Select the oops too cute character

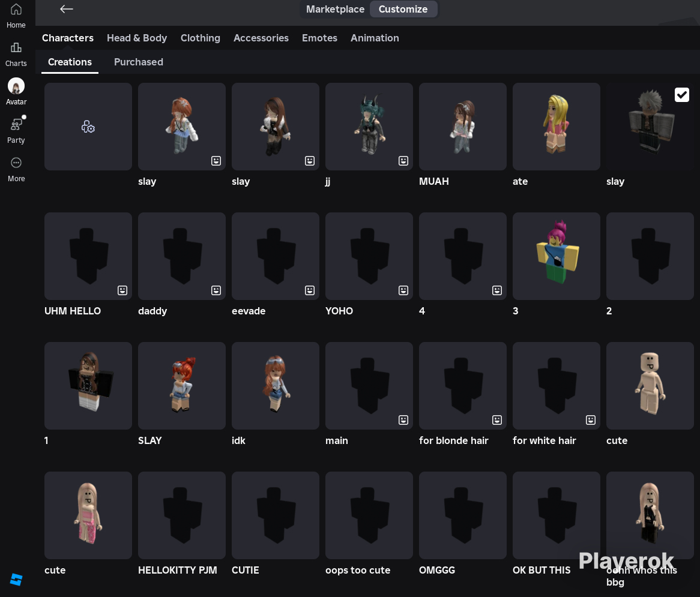[369, 515]
